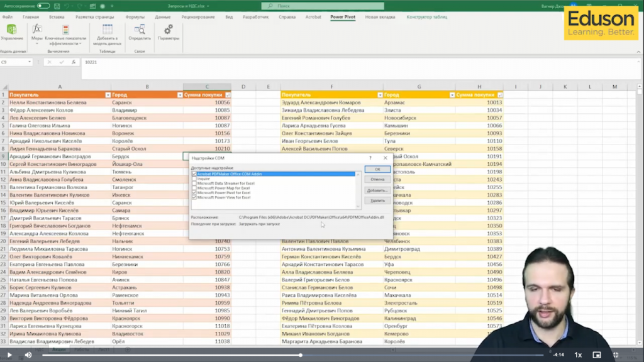The image size is (644, 362).
Task: Switch to Конструктор таблиц tab
Action: pyautogui.click(x=427, y=17)
